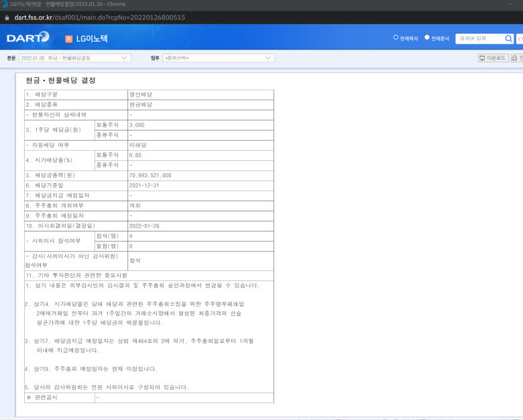Screen dimensions: 523x420
Task: Click the 6. 배당기준일 label
Action: coord(44,185)
